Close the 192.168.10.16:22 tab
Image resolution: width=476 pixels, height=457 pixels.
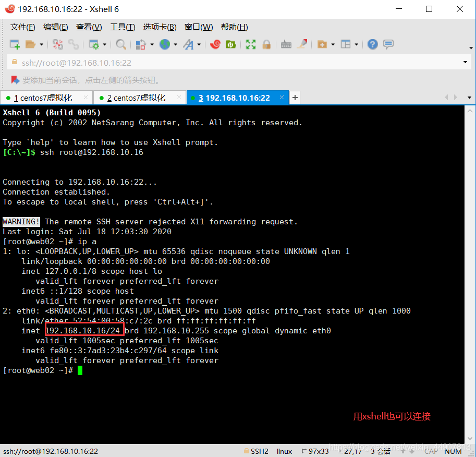282,98
